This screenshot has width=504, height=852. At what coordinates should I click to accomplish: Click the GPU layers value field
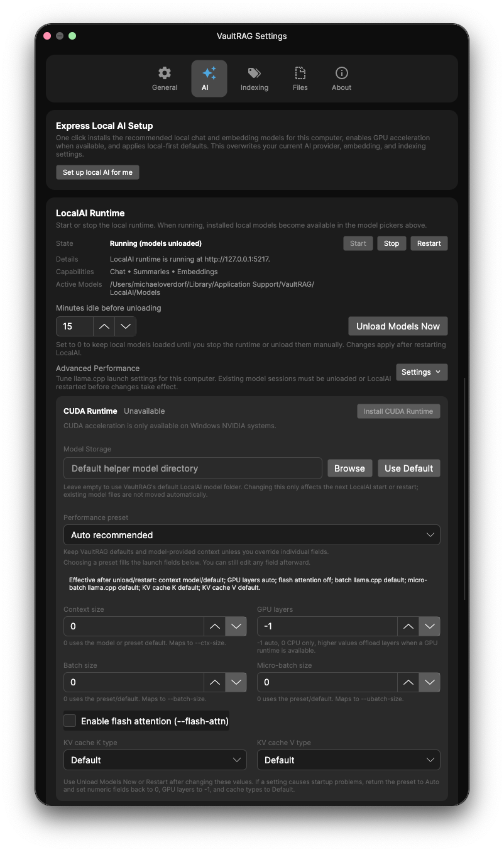[327, 626]
